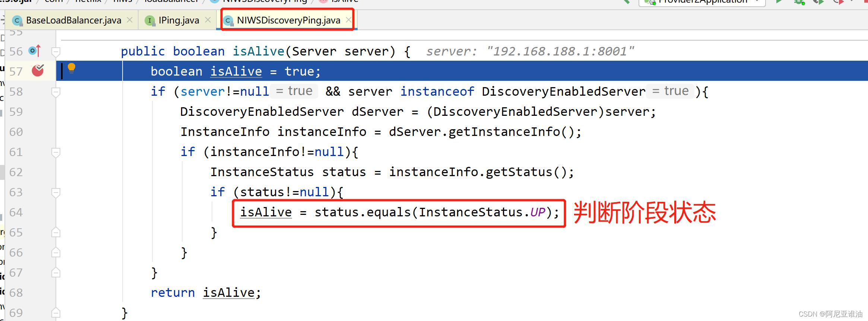Click the 'instanceof' keyword on line 58
This screenshot has height=321, width=868.
pos(437,92)
